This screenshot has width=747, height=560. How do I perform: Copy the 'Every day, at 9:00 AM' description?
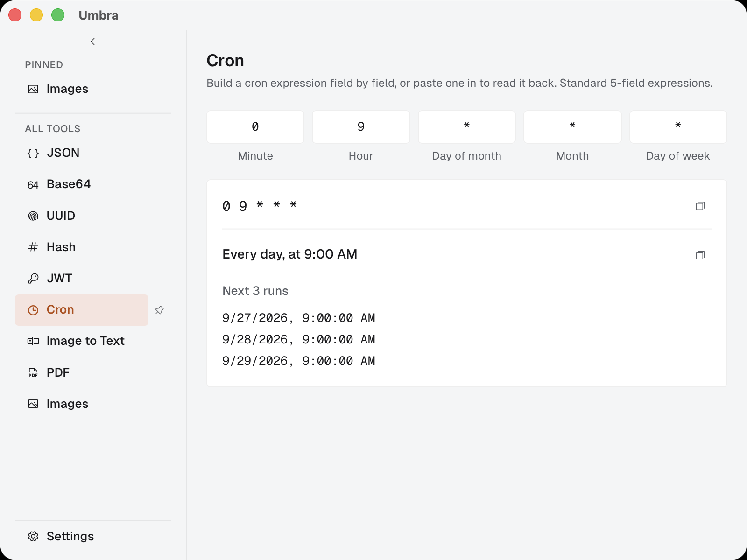tap(700, 255)
